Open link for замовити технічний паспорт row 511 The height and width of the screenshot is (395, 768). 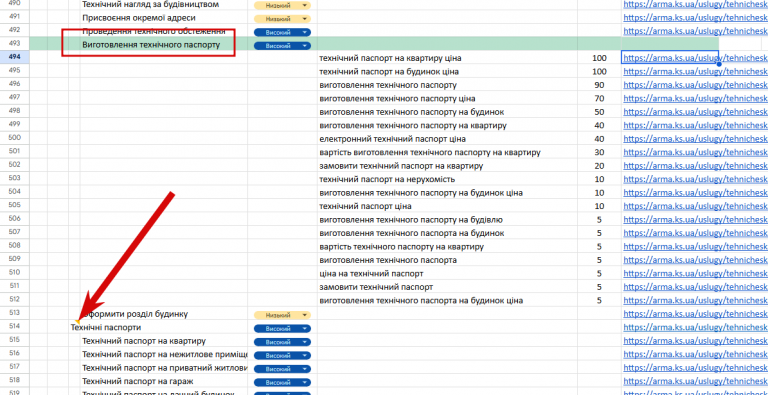[x=695, y=287]
